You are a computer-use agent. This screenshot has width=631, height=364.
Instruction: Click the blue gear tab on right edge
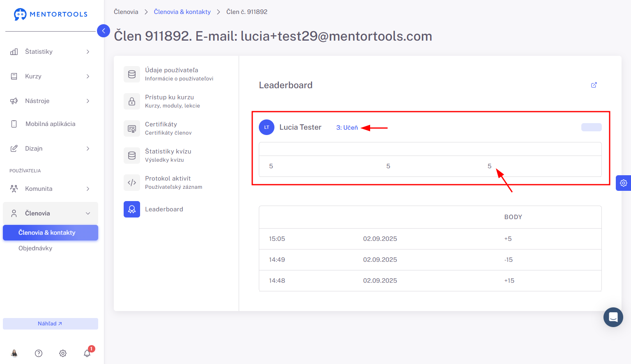coord(623,183)
